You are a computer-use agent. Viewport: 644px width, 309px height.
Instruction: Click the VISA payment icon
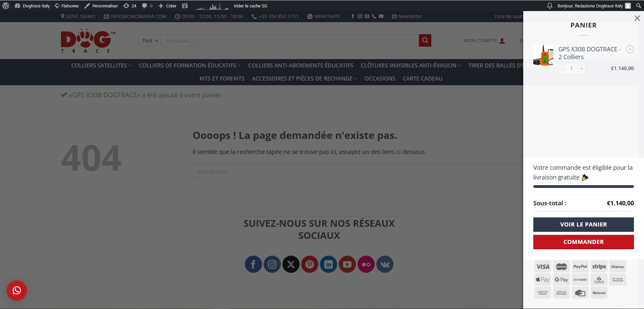(543, 267)
